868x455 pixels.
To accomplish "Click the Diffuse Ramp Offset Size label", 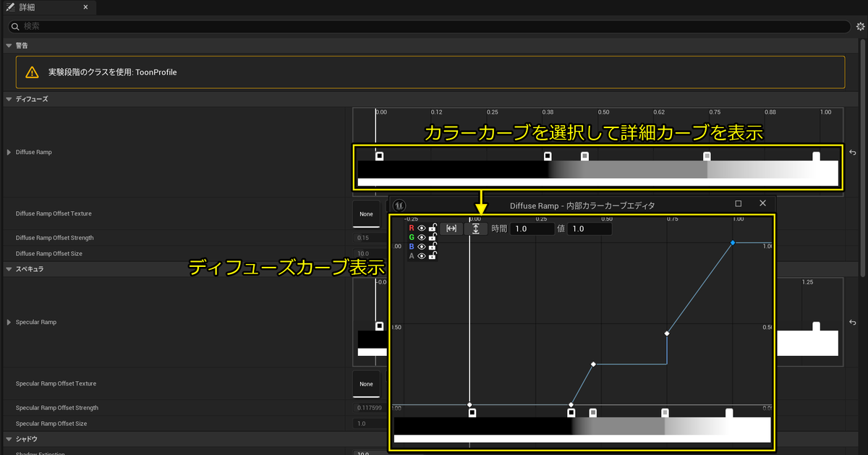I will [50, 254].
